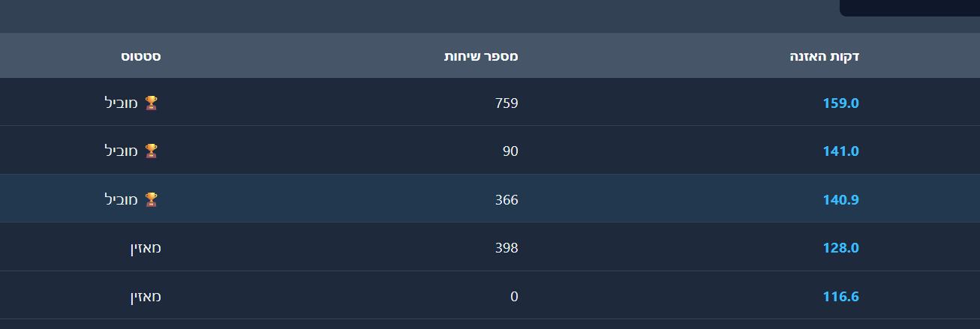Click the מוביל status text in the 141.0 row

121,151
